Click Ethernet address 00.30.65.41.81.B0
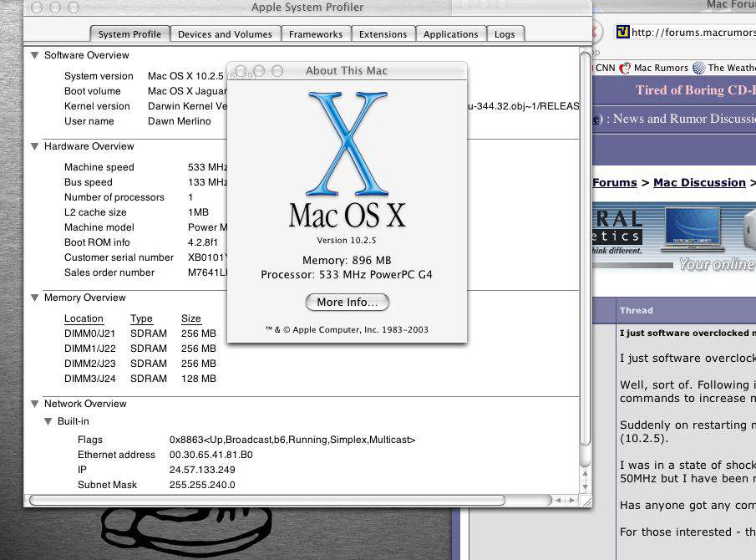 [211, 455]
